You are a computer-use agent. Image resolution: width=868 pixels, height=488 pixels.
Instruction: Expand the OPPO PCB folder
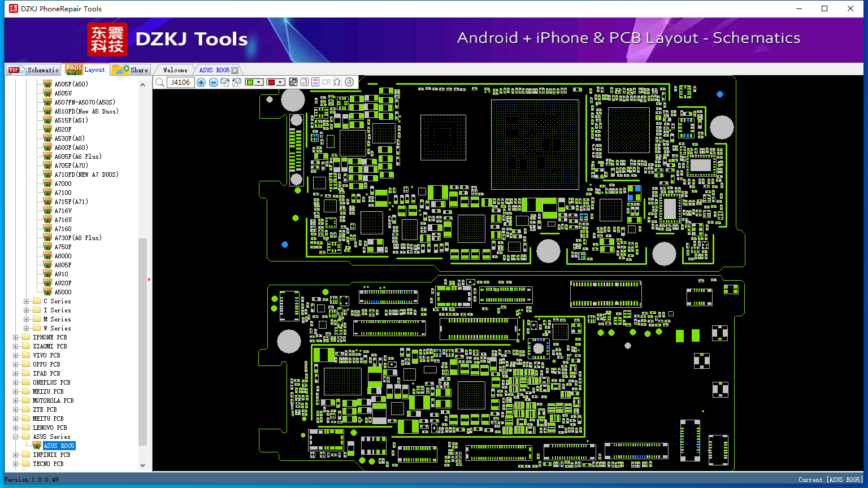click(x=15, y=364)
